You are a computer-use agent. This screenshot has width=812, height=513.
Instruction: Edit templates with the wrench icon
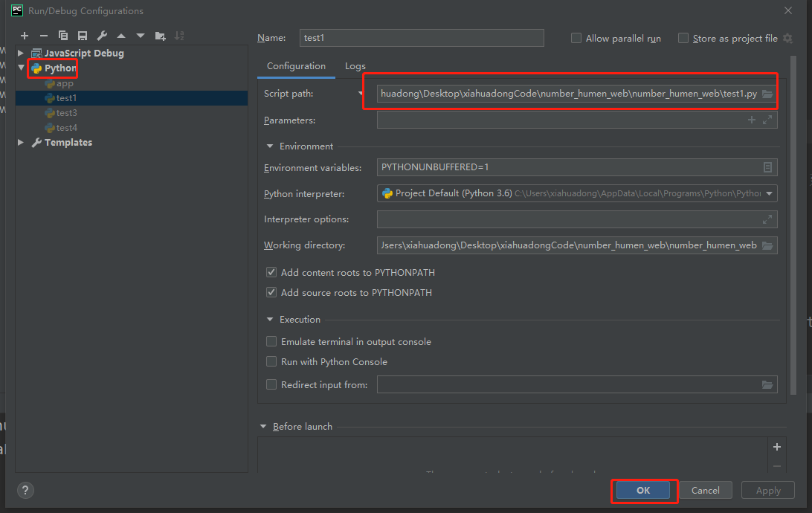coord(102,36)
